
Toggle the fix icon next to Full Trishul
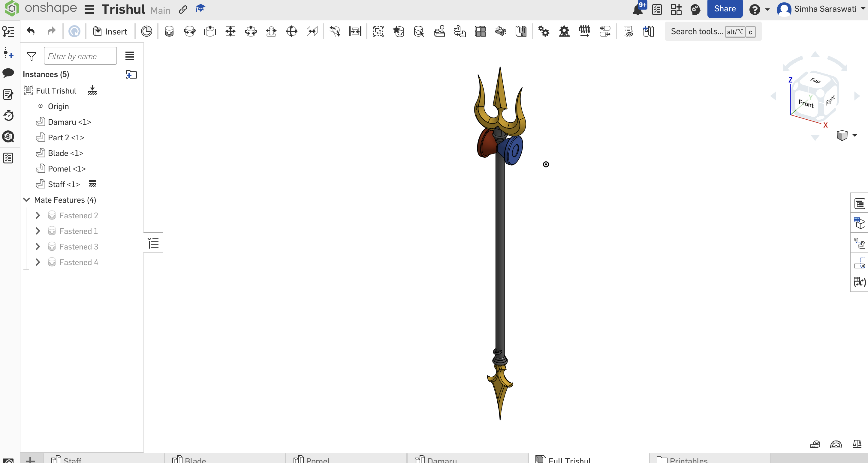(x=92, y=90)
